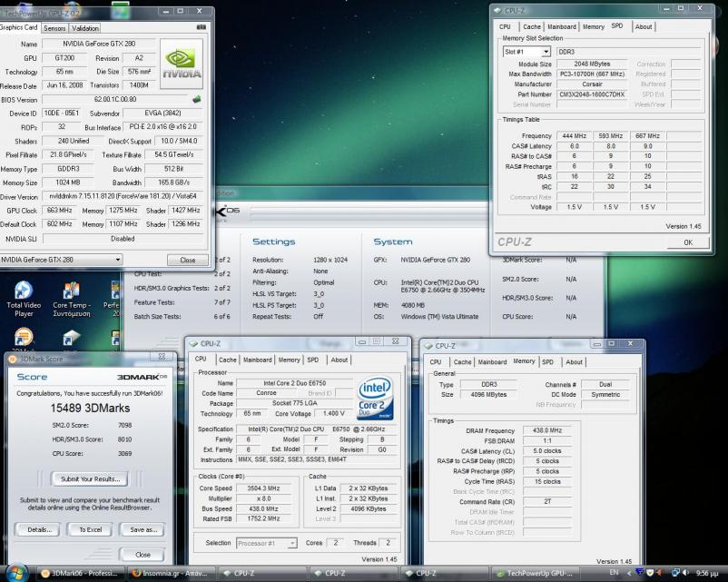Viewport: 728px width, 582px height.
Task: Click the Close button in GPU-Z
Action: pyautogui.click(x=188, y=260)
